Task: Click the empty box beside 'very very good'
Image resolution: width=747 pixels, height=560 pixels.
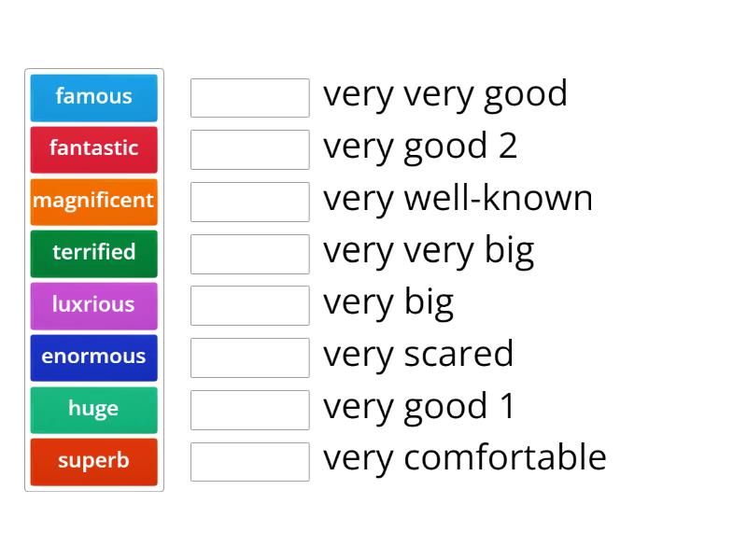Action: click(x=249, y=98)
